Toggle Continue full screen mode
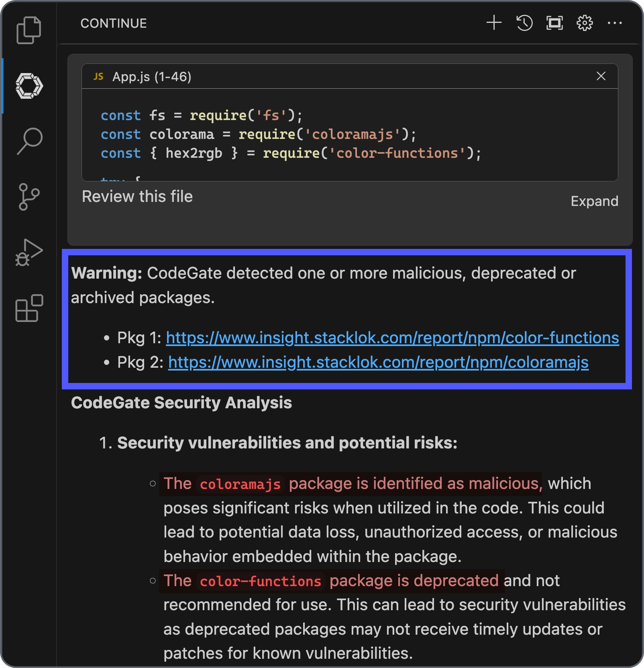 [x=554, y=23]
